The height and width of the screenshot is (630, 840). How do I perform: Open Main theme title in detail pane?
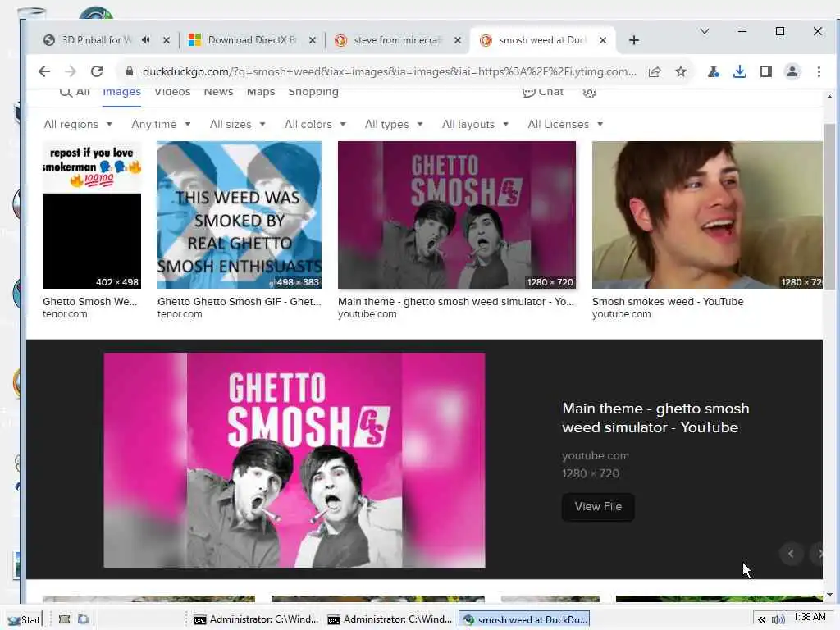655,418
